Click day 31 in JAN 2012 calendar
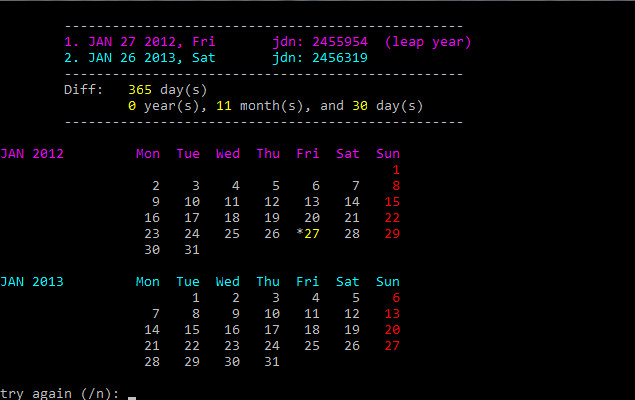635x400 pixels. (x=192, y=250)
